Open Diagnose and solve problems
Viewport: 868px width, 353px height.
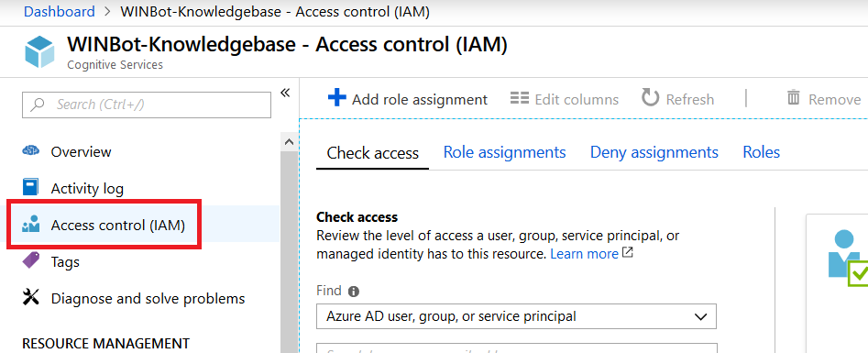148,298
